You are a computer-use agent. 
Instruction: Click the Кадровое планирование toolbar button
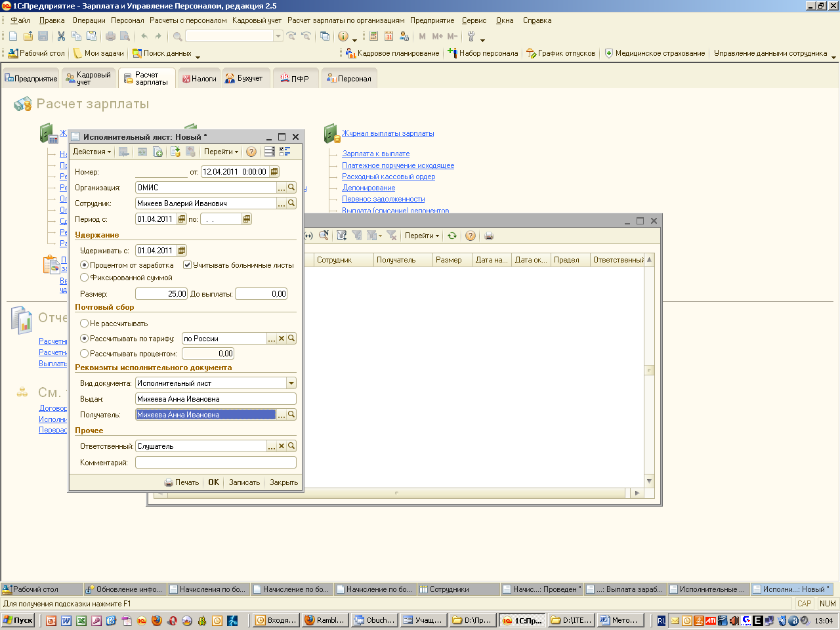tap(392, 53)
